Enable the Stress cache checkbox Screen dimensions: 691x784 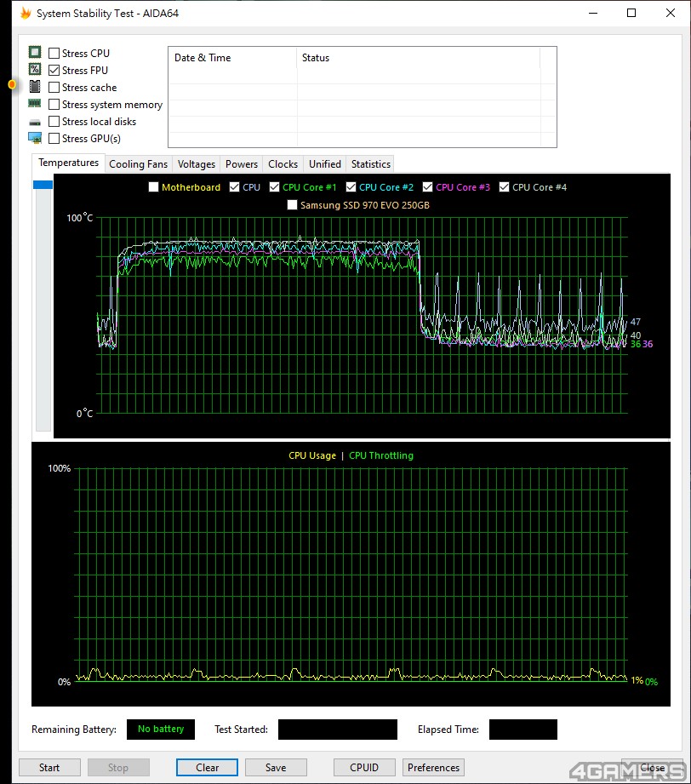[54, 87]
